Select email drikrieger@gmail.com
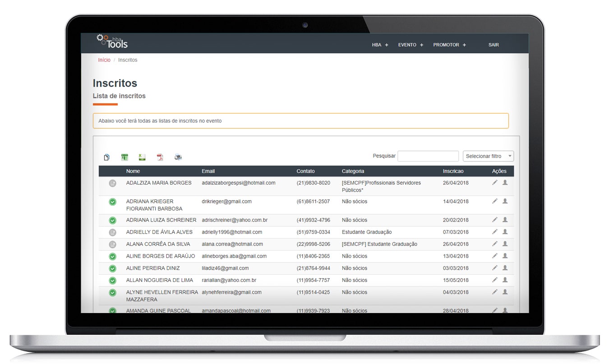The height and width of the screenshot is (364, 609). pyautogui.click(x=226, y=202)
